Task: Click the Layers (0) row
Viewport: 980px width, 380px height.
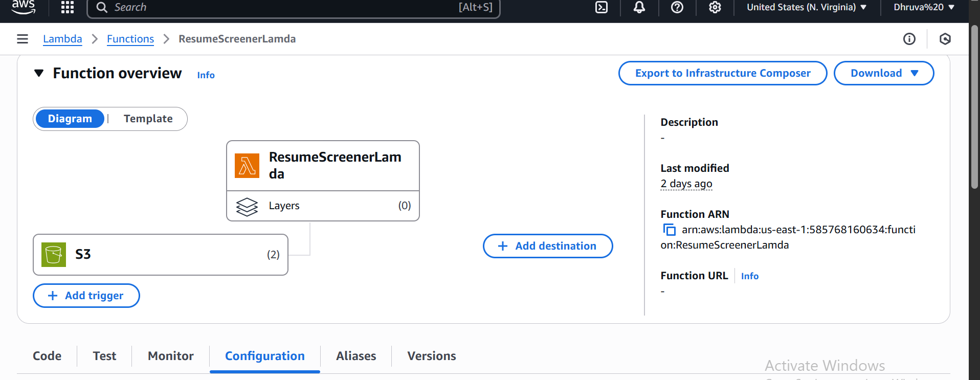Action: (323, 206)
